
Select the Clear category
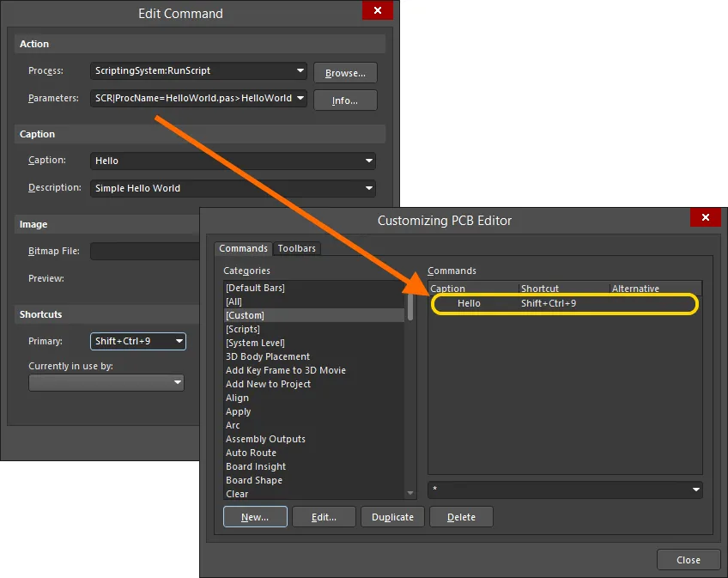tap(314, 494)
